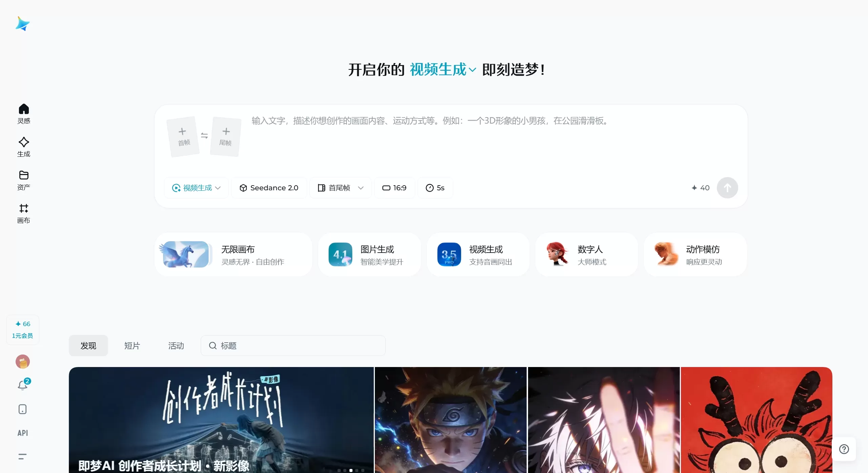Click the winged horse canvas image
The image size is (868, 473).
pyautogui.click(x=185, y=254)
